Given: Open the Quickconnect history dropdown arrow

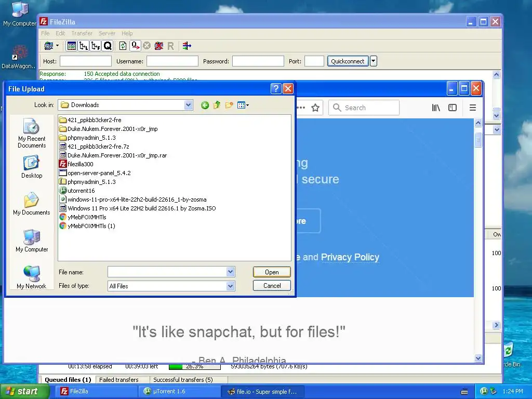Looking at the screenshot, I should 373,61.
